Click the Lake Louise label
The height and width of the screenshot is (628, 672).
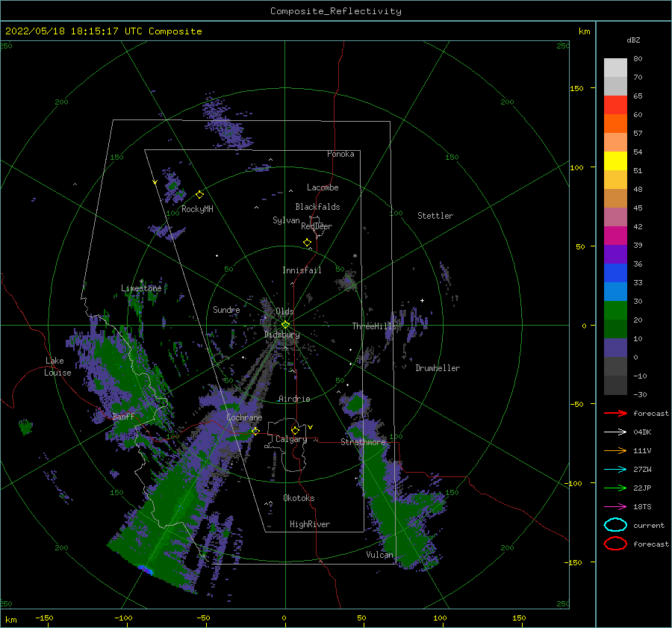(x=57, y=367)
